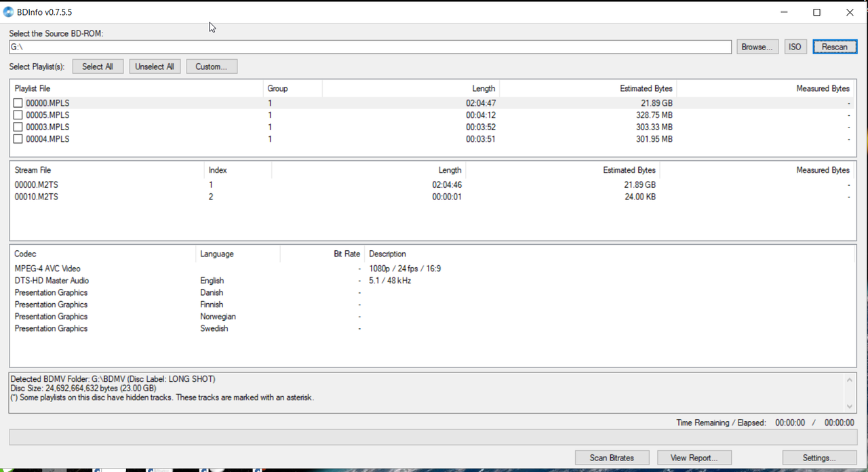The image size is (868, 472).
Task: Open View Report...
Action: (694, 458)
